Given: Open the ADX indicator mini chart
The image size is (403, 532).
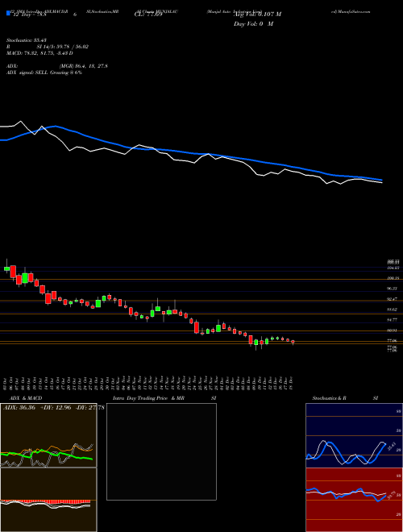Looking at the screenshot, I should click(x=48, y=435).
